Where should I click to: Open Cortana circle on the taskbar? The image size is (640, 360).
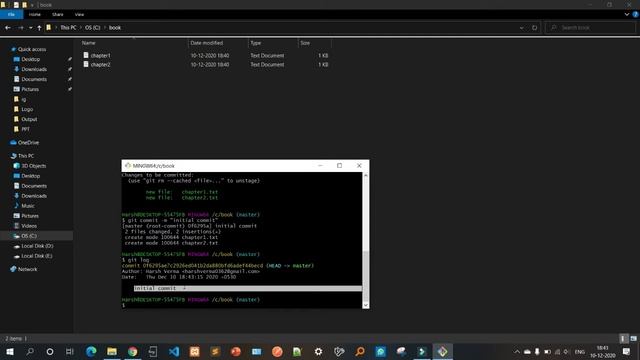[x=50, y=351]
